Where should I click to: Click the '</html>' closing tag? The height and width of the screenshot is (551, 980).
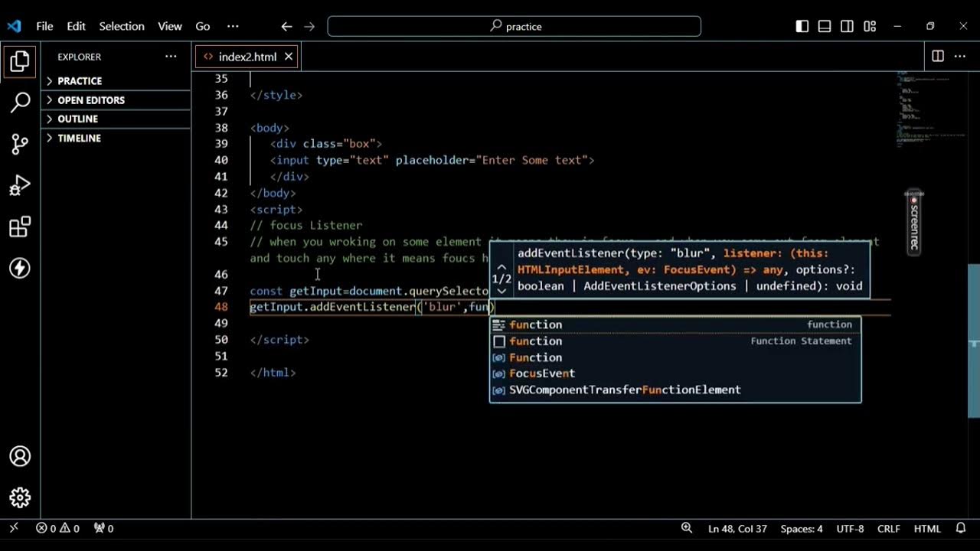(273, 373)
